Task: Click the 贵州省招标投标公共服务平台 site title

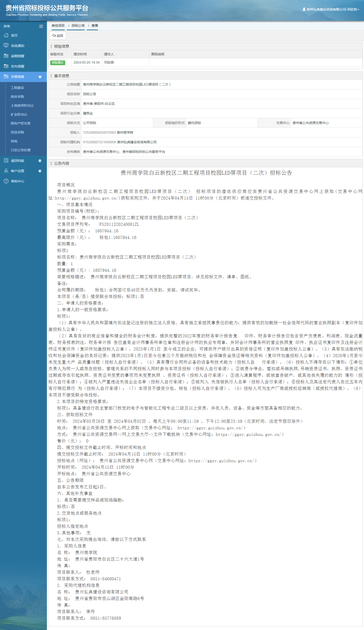Action: (x=47, y=8)
